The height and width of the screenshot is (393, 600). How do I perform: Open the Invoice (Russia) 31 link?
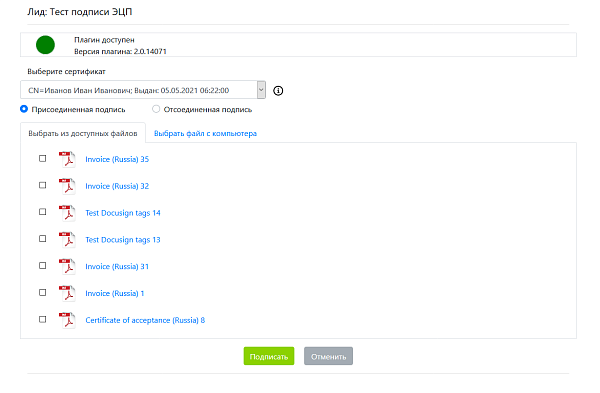click(117, 266)
